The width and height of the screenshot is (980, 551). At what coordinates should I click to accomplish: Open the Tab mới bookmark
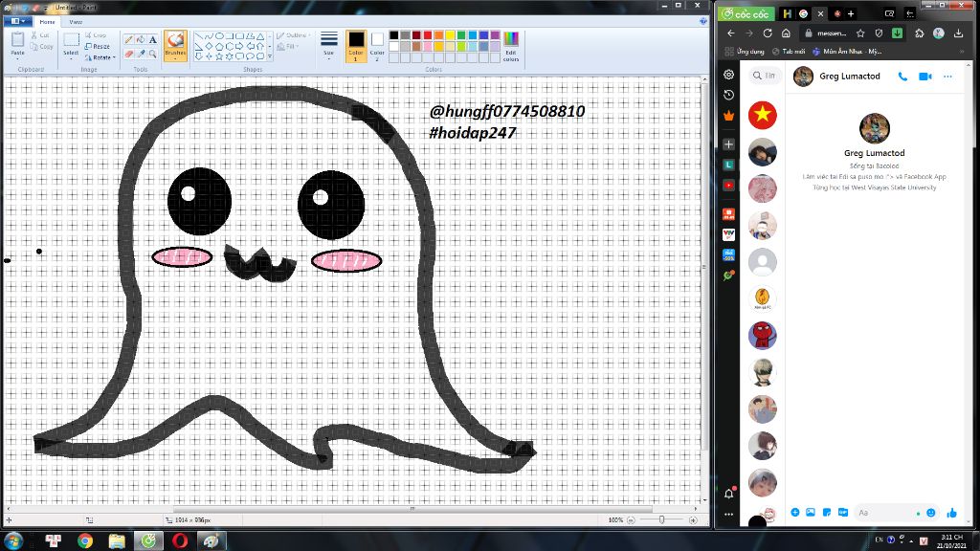[789, 52]
